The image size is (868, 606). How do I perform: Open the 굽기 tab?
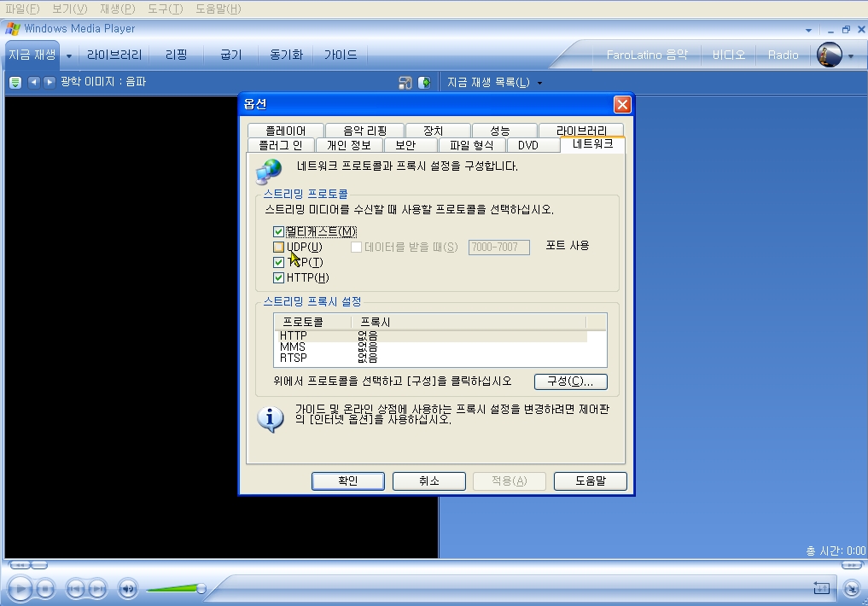click(x=230, y=55)
